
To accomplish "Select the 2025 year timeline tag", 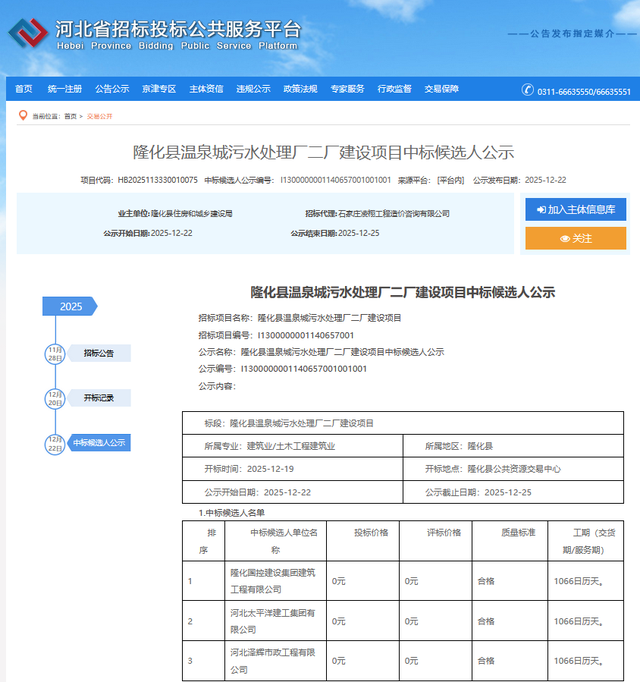I will [x=70, y=307].
